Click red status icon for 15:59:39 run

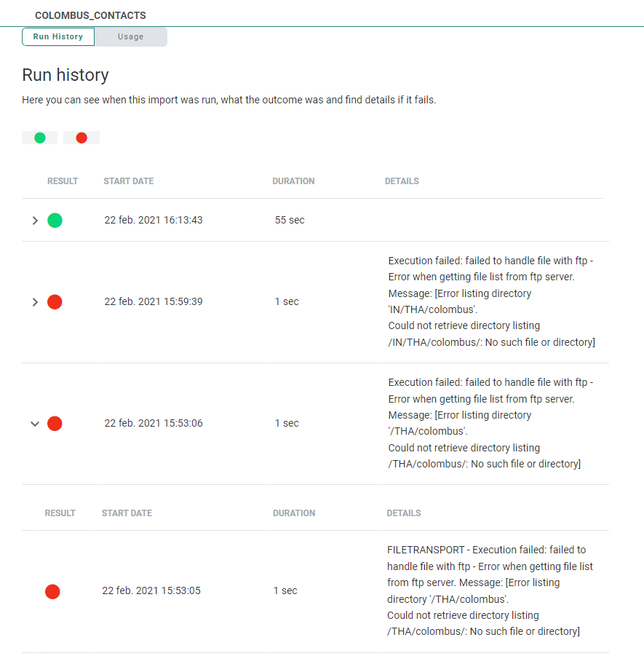(x=55, y=301)
